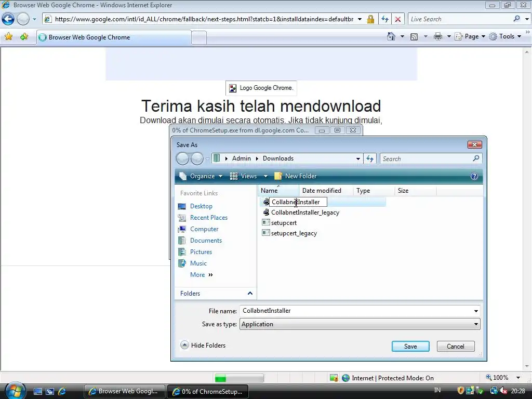Expand the Save As path dropdown arrow
The width and height of the screenshot is (532, 399).
coord(358,159)
